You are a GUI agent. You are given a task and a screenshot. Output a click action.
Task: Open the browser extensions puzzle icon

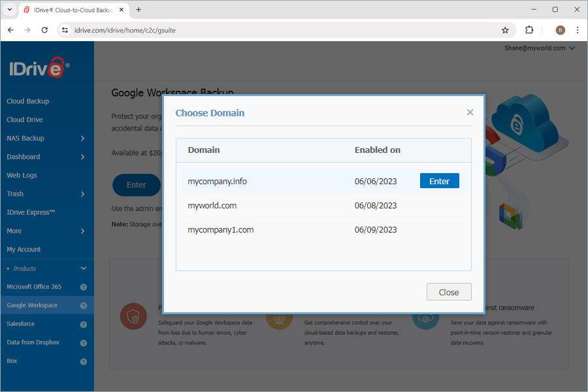[529, 30]
